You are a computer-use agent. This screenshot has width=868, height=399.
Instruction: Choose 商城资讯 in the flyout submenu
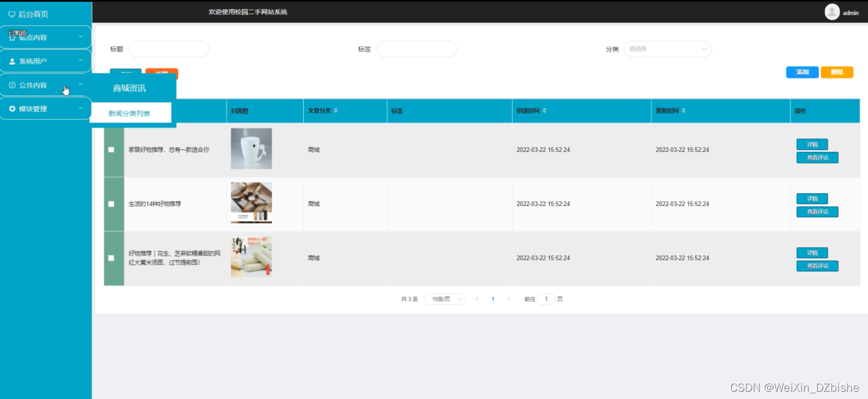point(129,88)
